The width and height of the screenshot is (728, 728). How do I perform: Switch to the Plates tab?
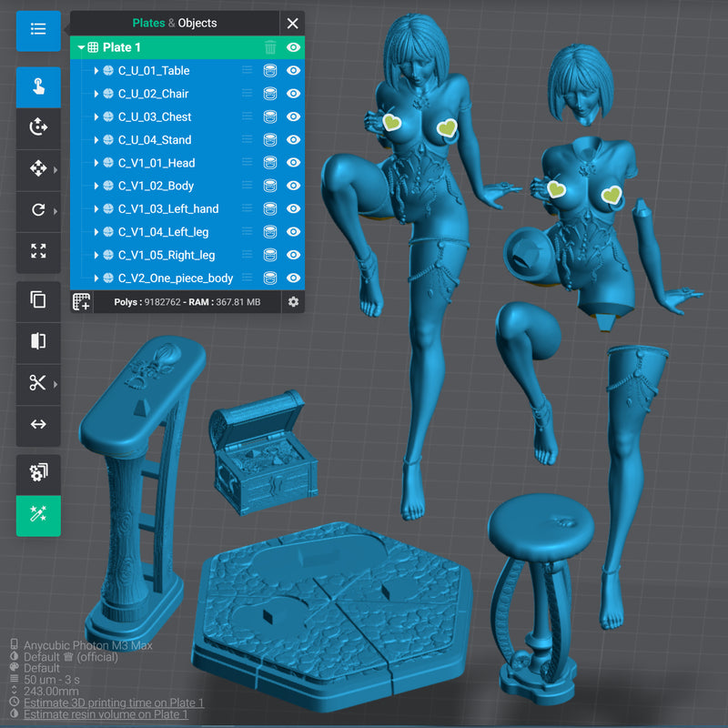pos(148,23)
